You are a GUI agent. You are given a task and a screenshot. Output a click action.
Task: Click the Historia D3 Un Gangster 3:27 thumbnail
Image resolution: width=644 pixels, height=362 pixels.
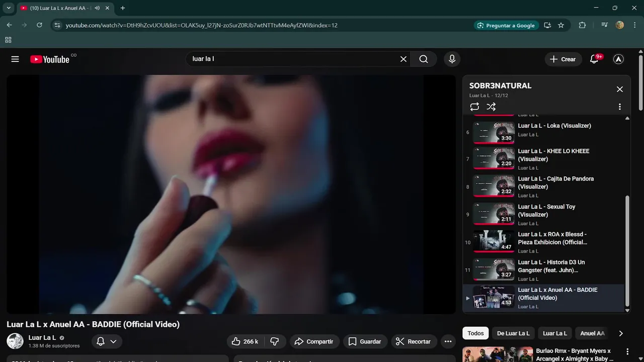click(x=494, y=269)
